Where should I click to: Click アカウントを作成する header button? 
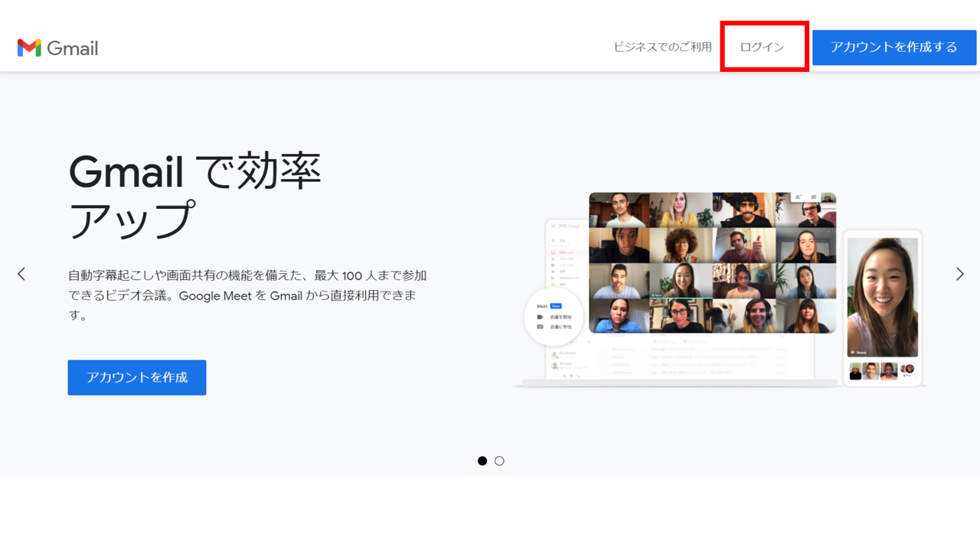click(x=894, y=47)
